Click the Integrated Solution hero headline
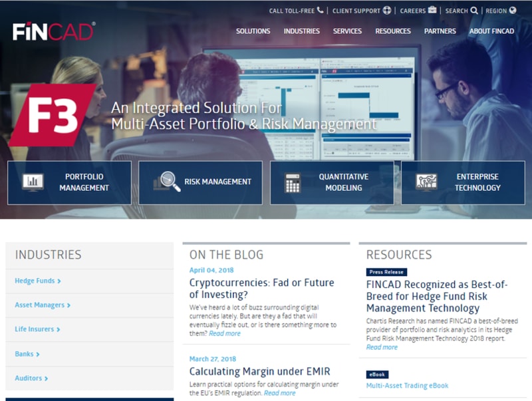The height and width of the screenshot is (401, 532). point(244,116)
